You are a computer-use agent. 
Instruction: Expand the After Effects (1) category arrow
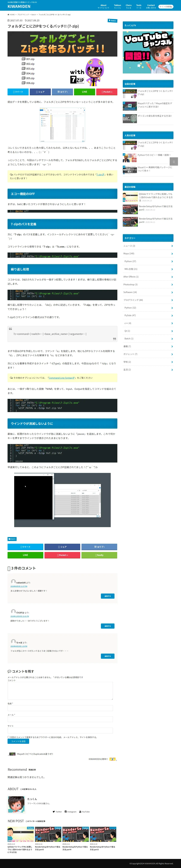point(172,277)
